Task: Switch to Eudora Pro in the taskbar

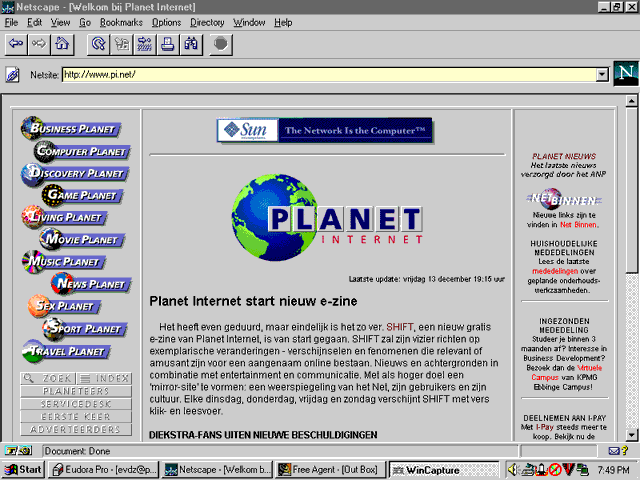Action: (104, 470)
